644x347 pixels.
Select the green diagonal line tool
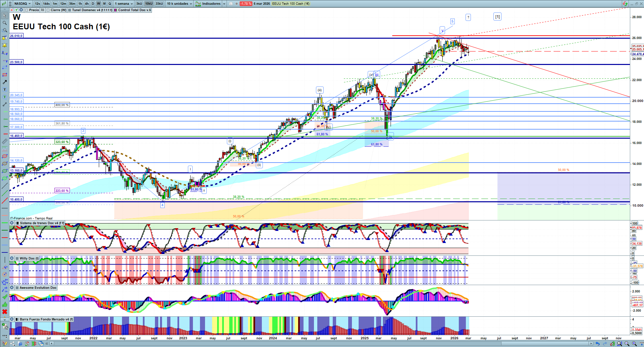(x=5, y=193)
